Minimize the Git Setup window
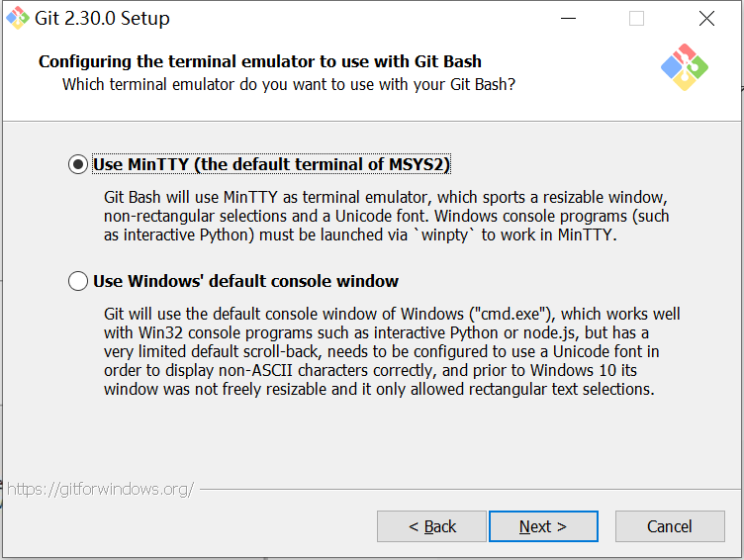The width and height of the screenshot is (744, 560). [x=568, y=19]
